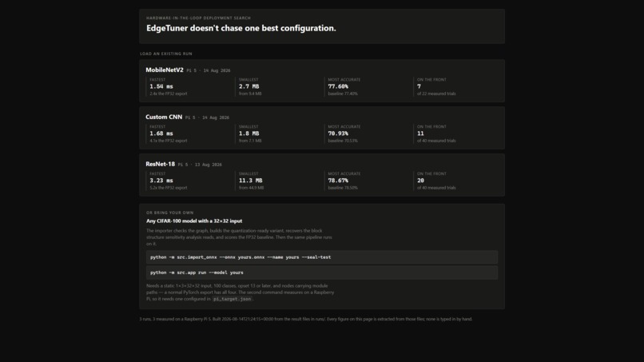
Task: Click 'baseline 70.53%' text
Action: pyautogui.click(x=343, y=141)
